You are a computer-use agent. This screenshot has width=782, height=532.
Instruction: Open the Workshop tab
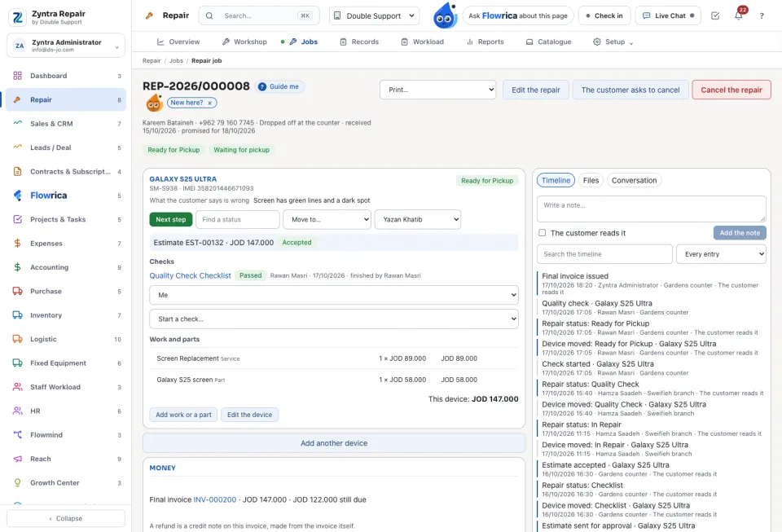pyautogui.click(x=244, y=42)
